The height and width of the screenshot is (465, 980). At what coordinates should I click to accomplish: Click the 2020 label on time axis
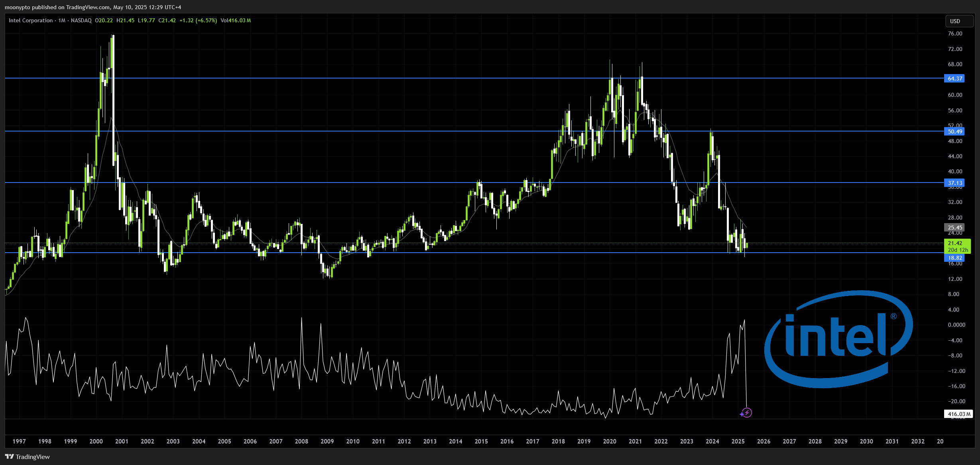pyautogui.click(x=610, y=441)
